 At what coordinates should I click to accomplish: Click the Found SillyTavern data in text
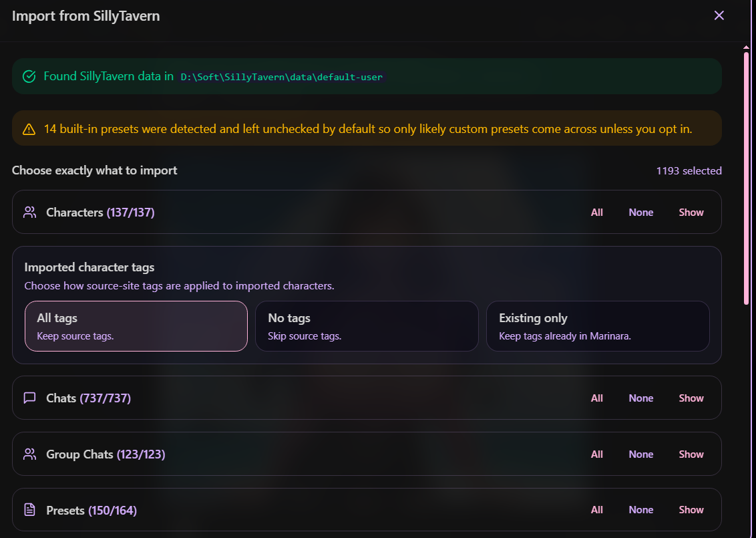(x=108, y=76)
